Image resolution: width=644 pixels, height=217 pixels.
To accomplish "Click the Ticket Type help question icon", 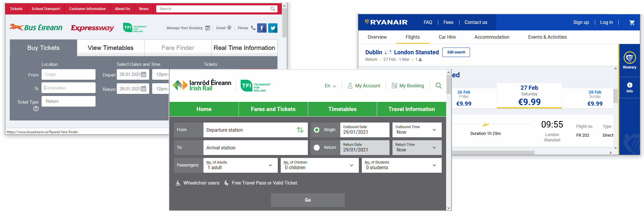I will [x=36, y=109].
